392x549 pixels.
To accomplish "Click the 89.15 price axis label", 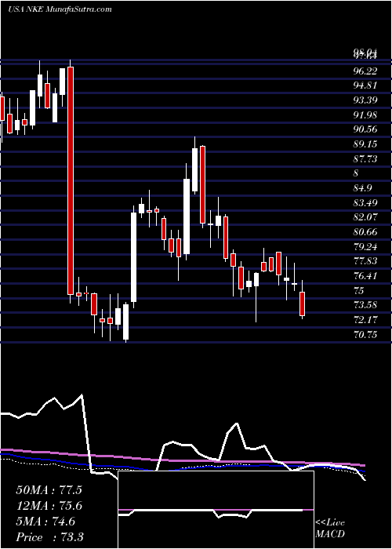I will (x=365, y=144).
